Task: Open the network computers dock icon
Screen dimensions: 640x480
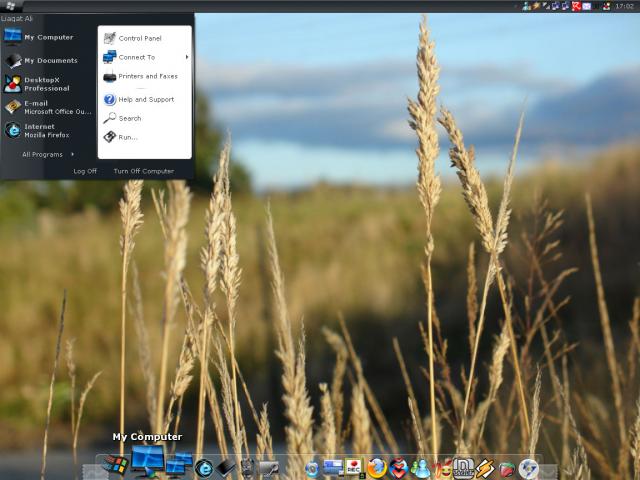Action: coord(179,465)
